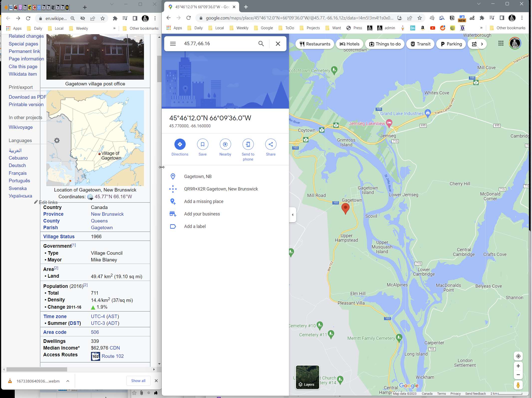Open Google Maps hamburger menu

pos(173,44)
